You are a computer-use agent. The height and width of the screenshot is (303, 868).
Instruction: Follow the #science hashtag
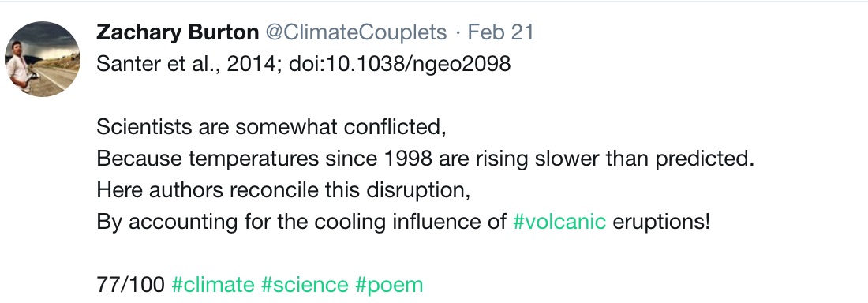(305, 285)
